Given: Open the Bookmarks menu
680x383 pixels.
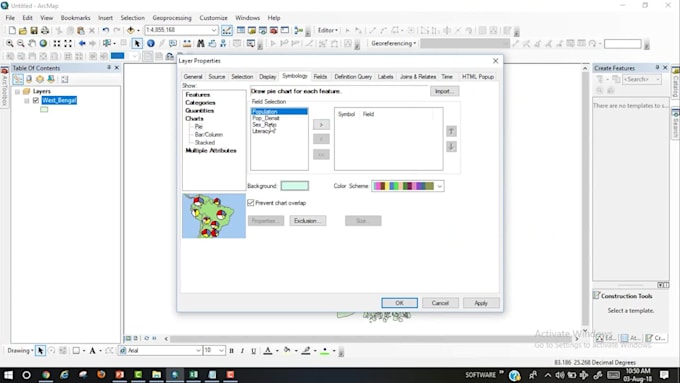Looking at the screenshot, I should tap(75, 18).
